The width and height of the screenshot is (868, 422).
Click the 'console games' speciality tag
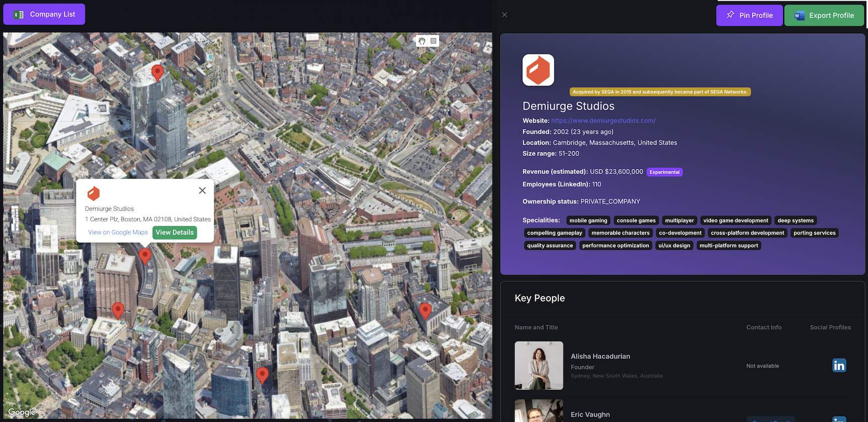636,220
